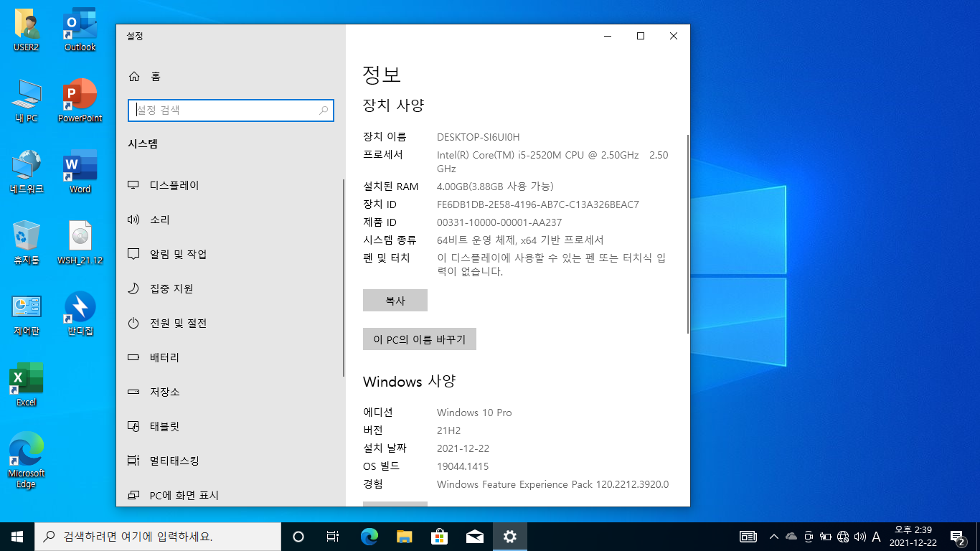
Task: Select the Microsoft Edge desktop shortcut
Action: [27, 461]
